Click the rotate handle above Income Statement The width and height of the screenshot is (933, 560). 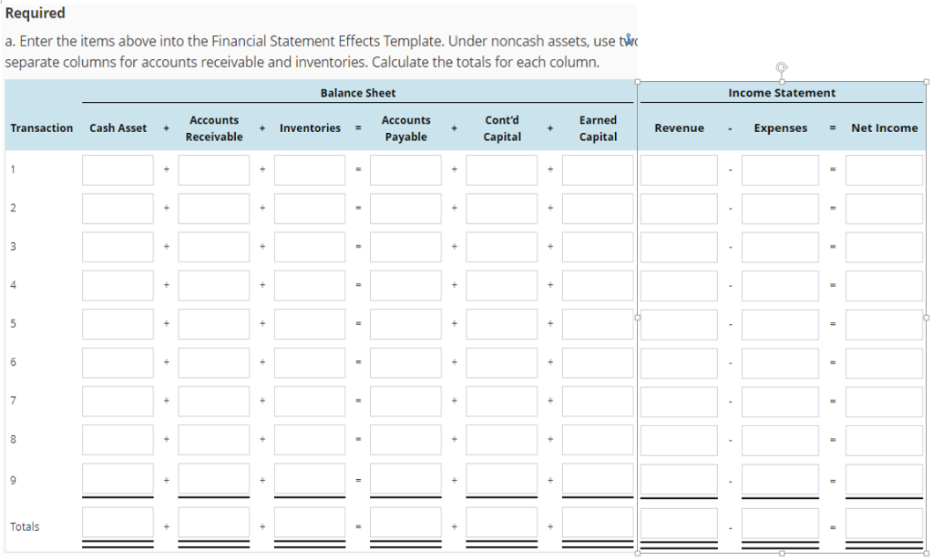point(781,67)
